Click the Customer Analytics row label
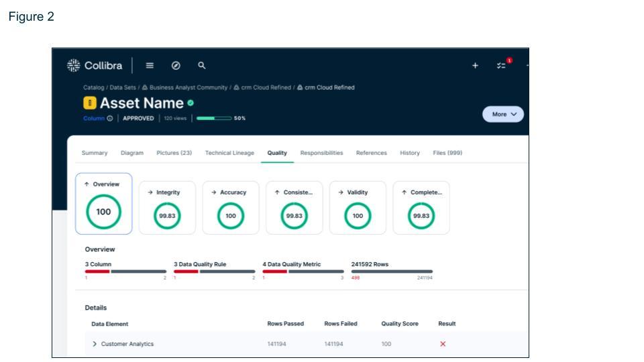 click(x=127, y=344)
